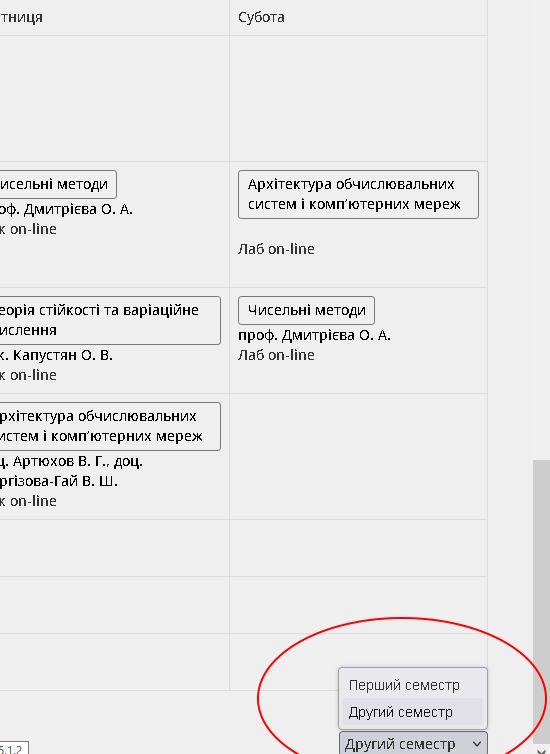Click Лаб on-line under Saturday's Архітектура subject
The width and height of the screenshot is (550, 754).
pyautogui.click(x=276, y=249)
